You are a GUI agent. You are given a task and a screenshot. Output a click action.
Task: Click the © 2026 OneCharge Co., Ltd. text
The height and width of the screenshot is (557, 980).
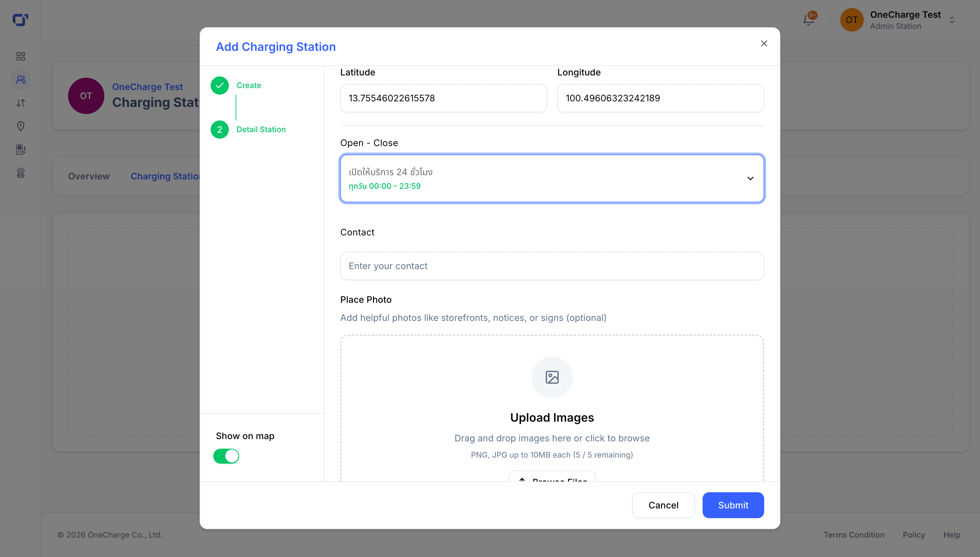click(110, 535)
